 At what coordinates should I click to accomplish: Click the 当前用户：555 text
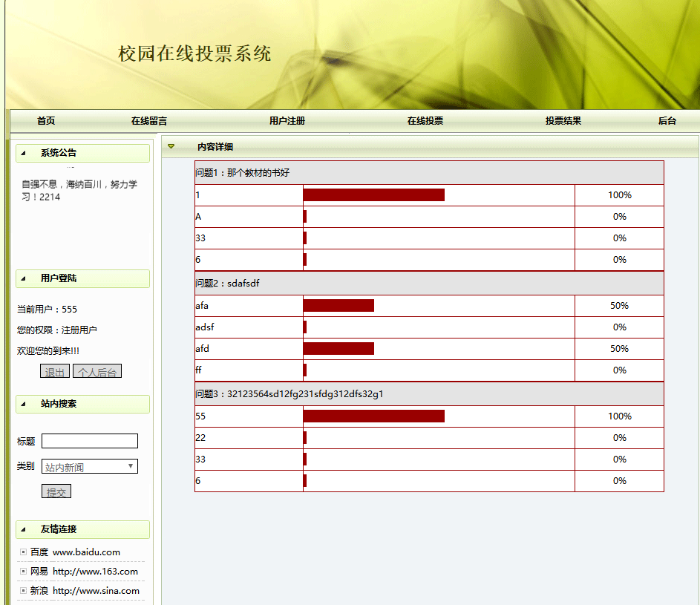[47, 310]
